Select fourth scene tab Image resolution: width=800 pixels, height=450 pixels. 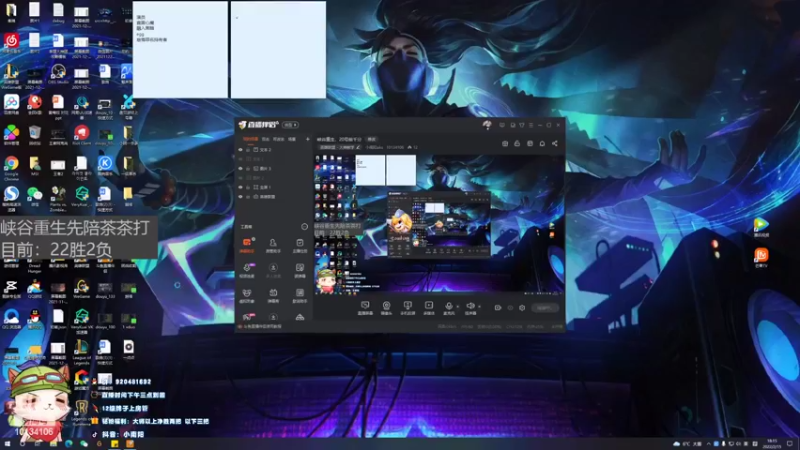(x=292, y=139)
